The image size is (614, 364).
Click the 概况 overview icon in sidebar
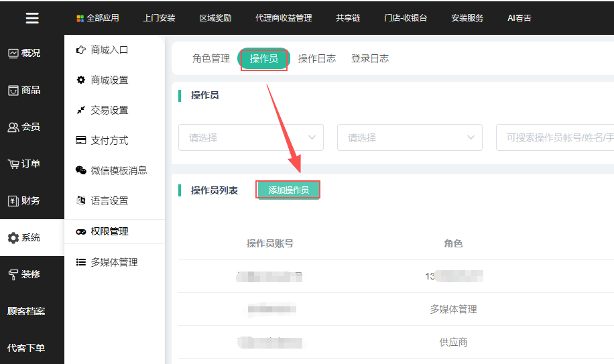[13, 54]
